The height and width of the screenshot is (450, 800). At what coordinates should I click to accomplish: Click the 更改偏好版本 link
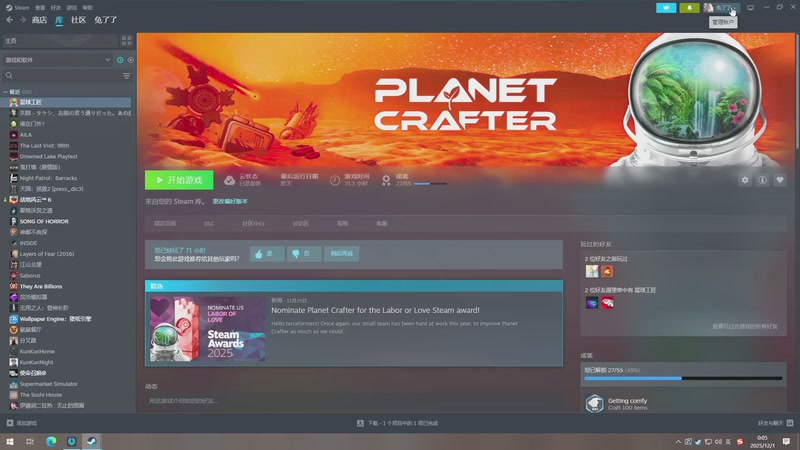pos(230,202)
